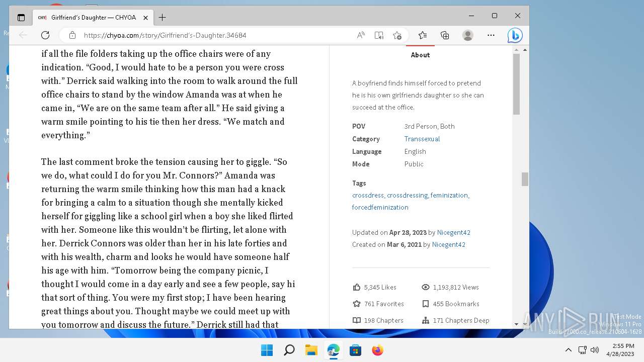Enter Immersive Reader icon
Screen dimensions: 644x362
(x=379, y=35)
